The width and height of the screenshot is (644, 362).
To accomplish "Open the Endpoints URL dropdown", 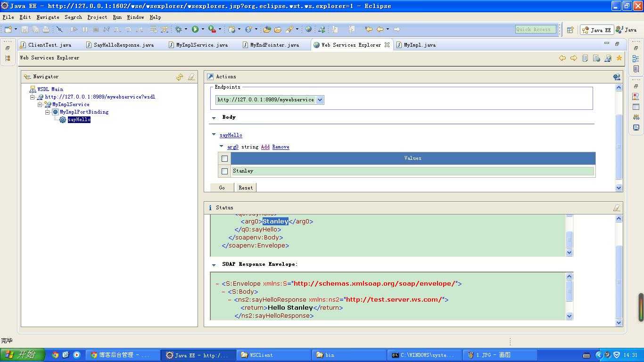I will pyautogui.click(x=320, y=100).
